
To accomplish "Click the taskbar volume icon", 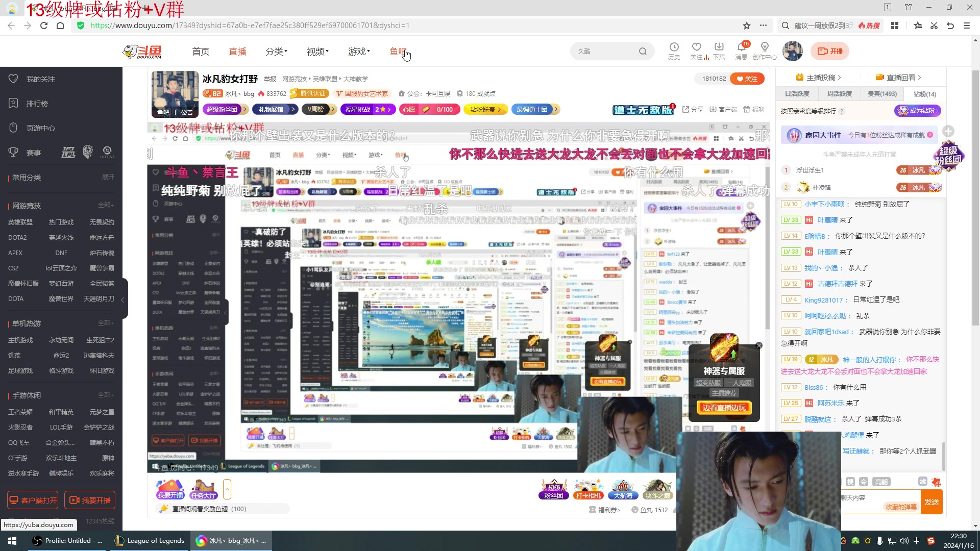I will pos(904,541).
